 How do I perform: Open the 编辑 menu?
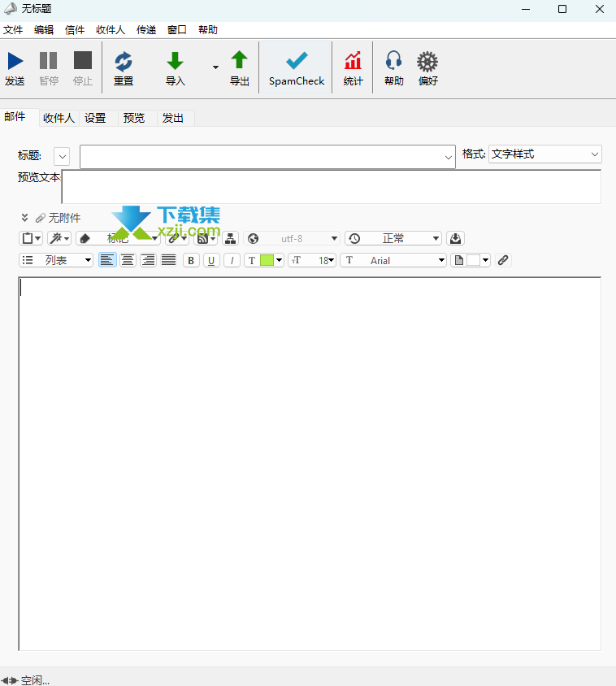[44, 30]
